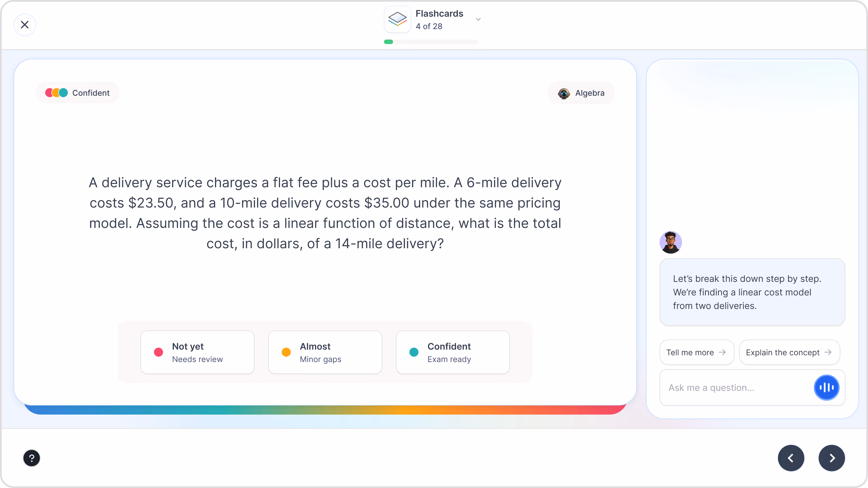
Task: Click the flashcard progress bar
Action: tap(431, 42)
